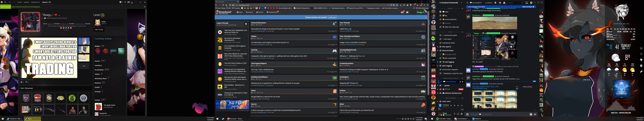The height and width of the screenshot is (121, 644).
Task: Click the Gaming subforum controller icon
Action: [334, 51]
